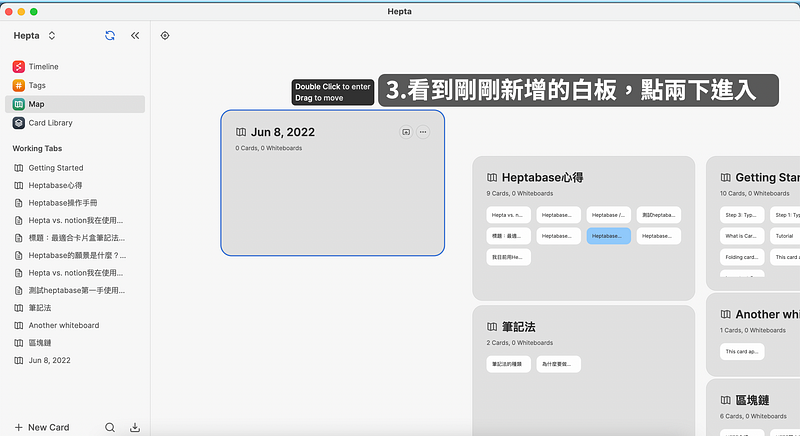Select the 筆記法的種類 card
800x436 pixels.
pyautogui.click(x=508, y=364)
